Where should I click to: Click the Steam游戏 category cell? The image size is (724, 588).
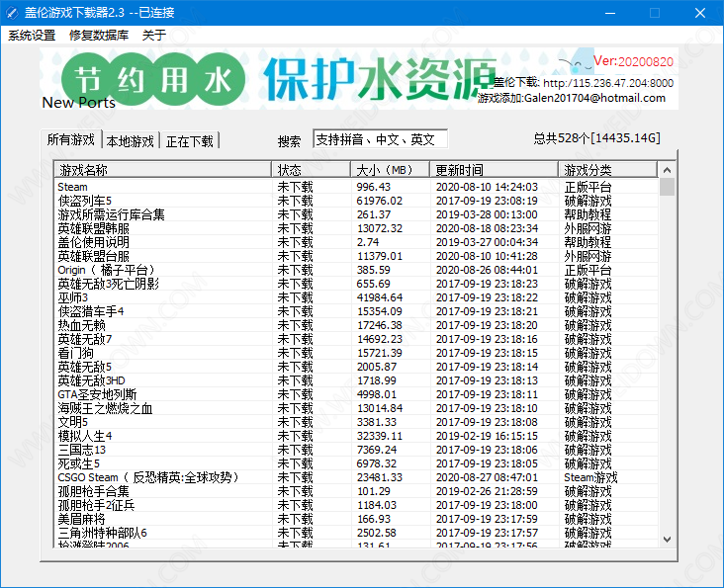(590, 477)
